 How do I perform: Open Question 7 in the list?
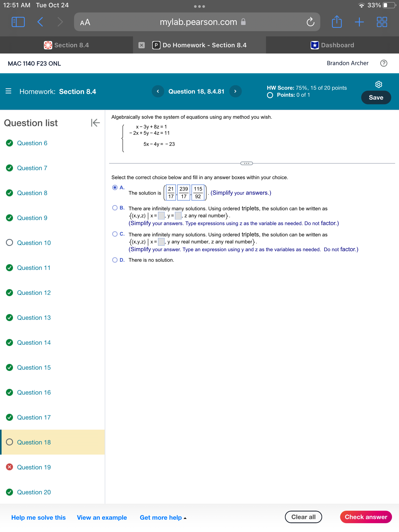32,168
